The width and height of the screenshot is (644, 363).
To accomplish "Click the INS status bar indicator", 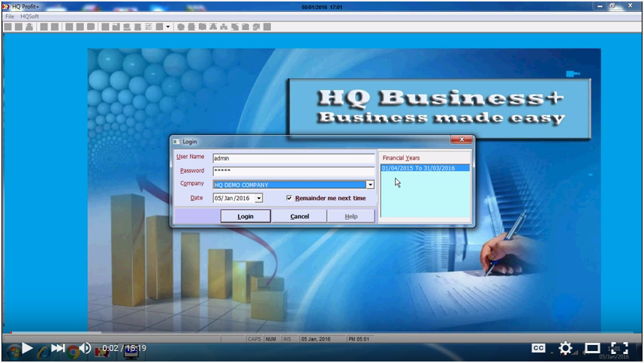I will point(287,339).
